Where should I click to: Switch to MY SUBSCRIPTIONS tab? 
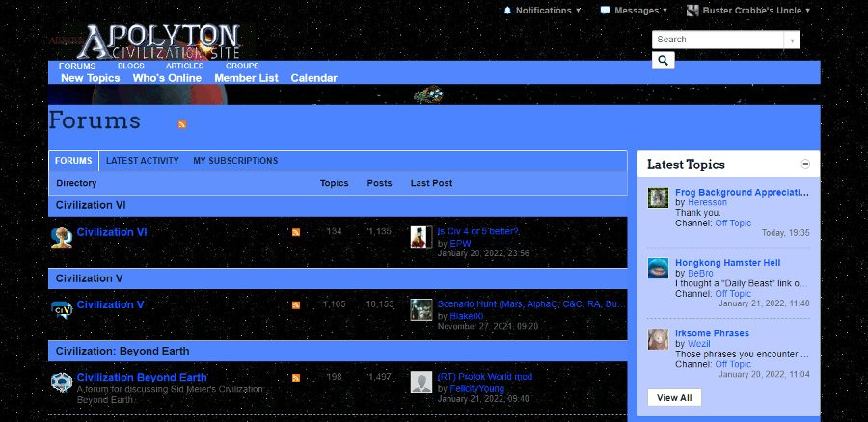click(x=235, y=161)
